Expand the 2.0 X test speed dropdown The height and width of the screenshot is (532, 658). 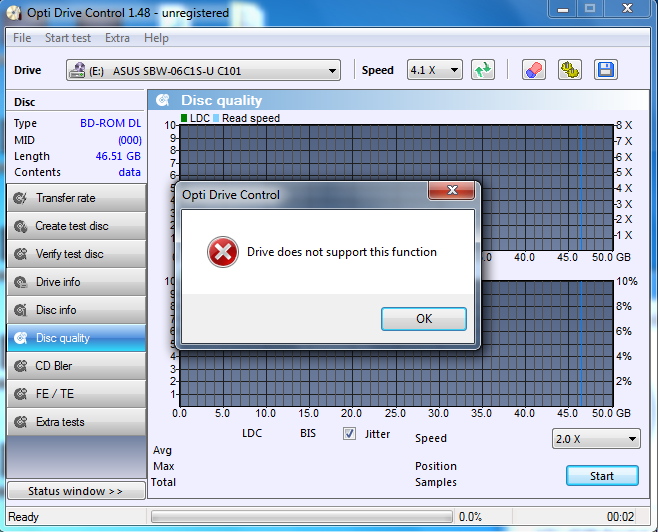tap(596, 439)
